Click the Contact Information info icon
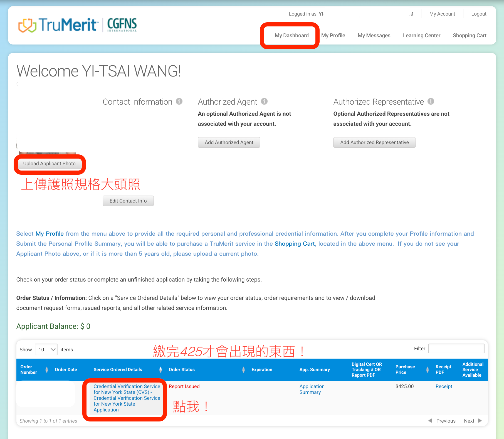The height and width of the screenshot is (439, 504). click(179, 101)
